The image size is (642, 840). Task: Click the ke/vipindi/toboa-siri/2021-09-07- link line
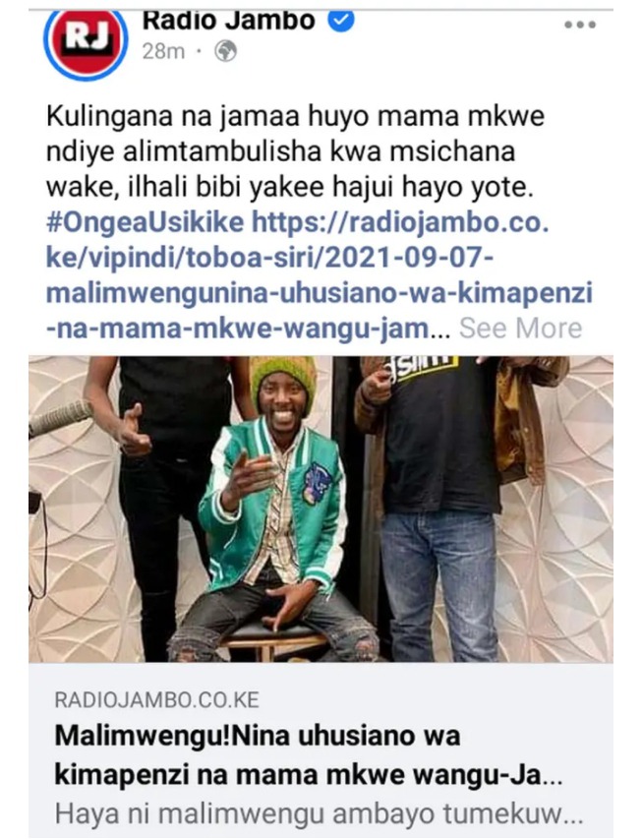(x=269, y=258)
